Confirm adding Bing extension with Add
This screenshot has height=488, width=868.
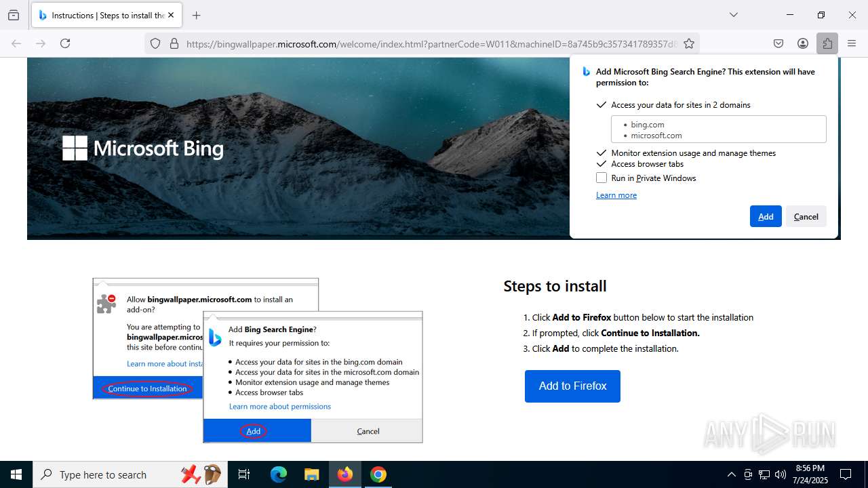pos(766,216)
